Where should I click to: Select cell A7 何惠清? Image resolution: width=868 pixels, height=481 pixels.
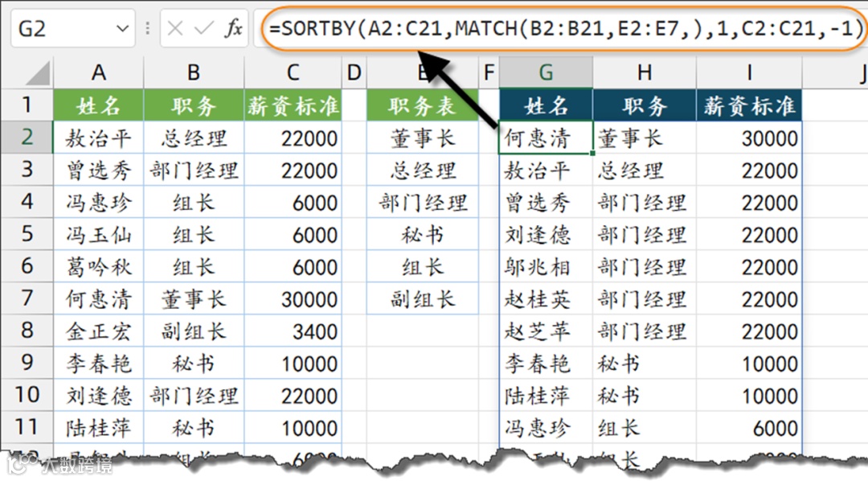[x=99, y=298]
